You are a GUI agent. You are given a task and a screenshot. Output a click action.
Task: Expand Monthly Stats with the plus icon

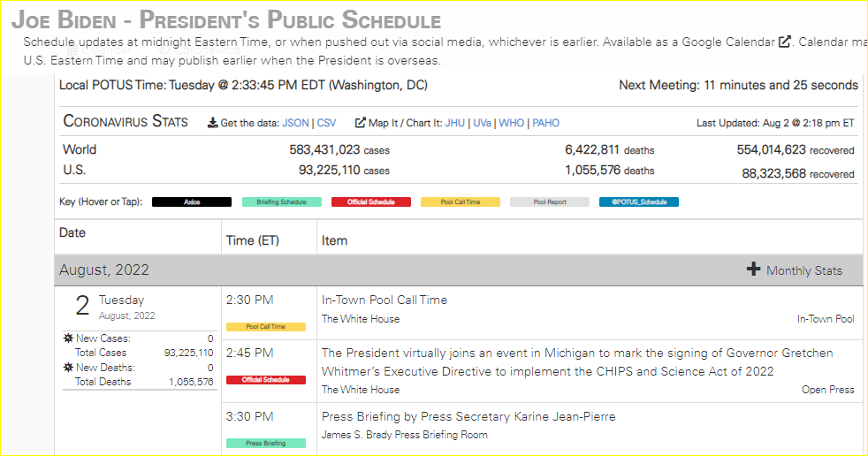point(753,270)
